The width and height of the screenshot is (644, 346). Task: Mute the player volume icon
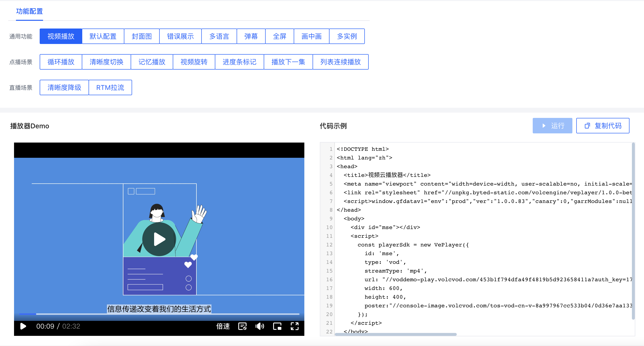point(260,326)
